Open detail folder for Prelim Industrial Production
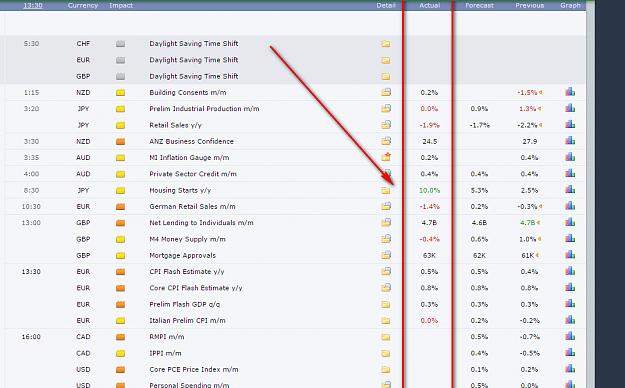Screen dimensions: 625x388 (x=385, y=108)
